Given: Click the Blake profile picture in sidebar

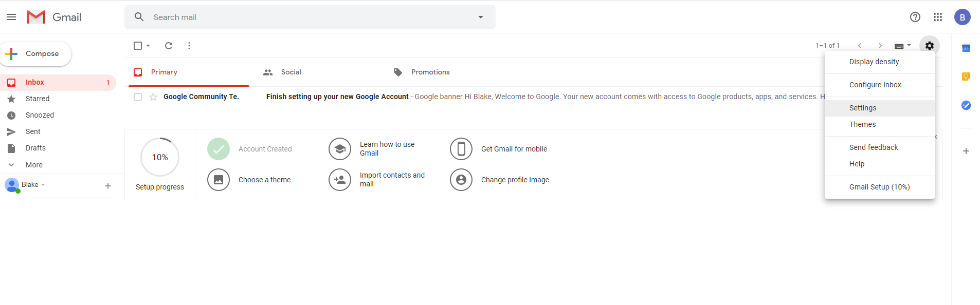Looking at the screenshot, I should click(12, 185).
